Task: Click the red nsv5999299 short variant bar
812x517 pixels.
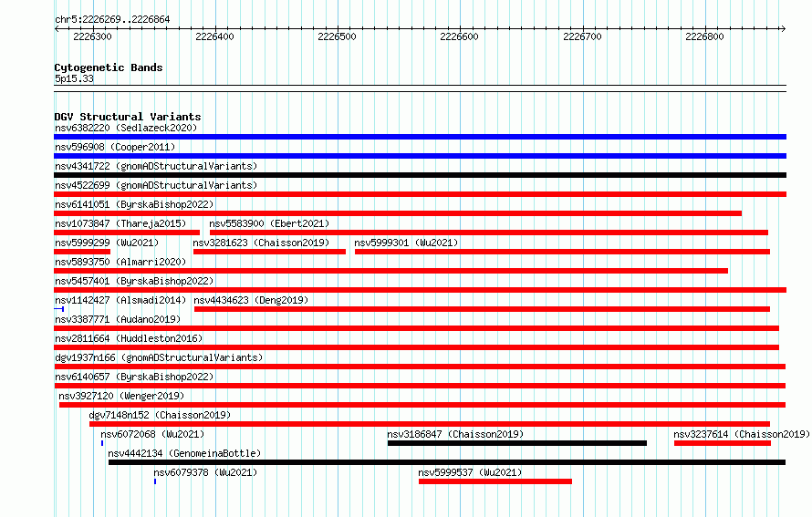Action: pos(82,252)
